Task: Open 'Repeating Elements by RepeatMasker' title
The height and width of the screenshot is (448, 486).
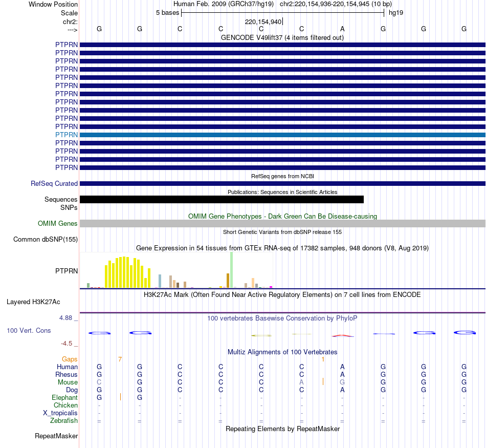Action: pyautogui.click(x=282, y=429)
